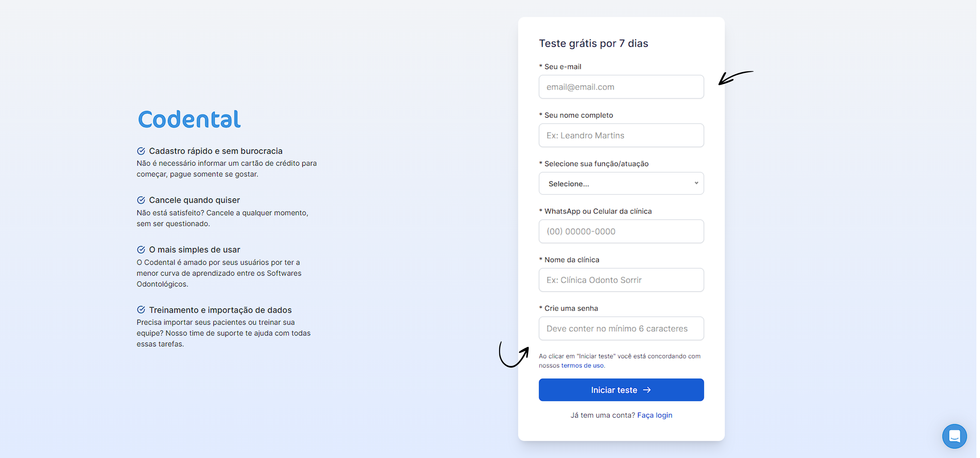Image resolution: width=980 pixels, height=458 pixels.
Task: Focus the Seu e-mail input field
Action: [620, 87]
